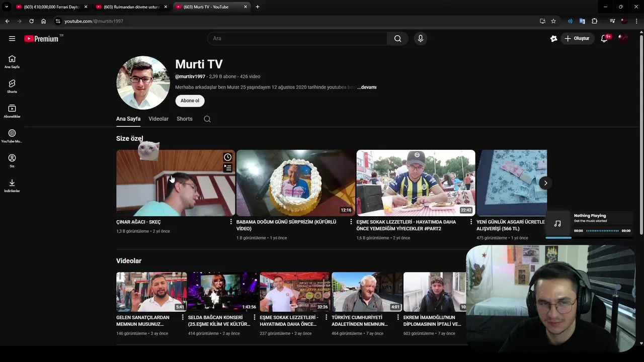This screenshot has height=362, width=644.
Task: Open the Siz sidebar item
Action: click(x=12, y=161)
